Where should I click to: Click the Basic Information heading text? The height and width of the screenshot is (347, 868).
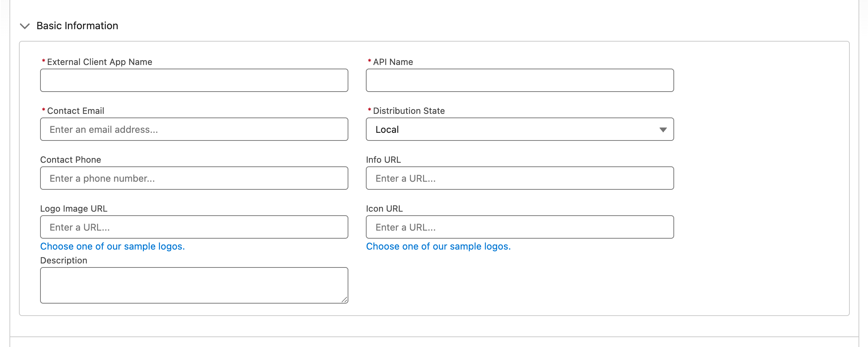77,26
